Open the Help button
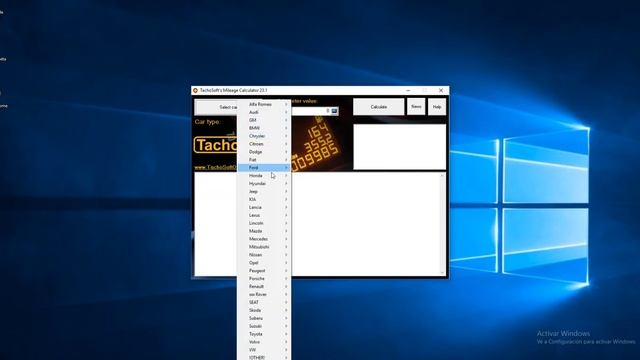The image size is (640, 360). 437,107
